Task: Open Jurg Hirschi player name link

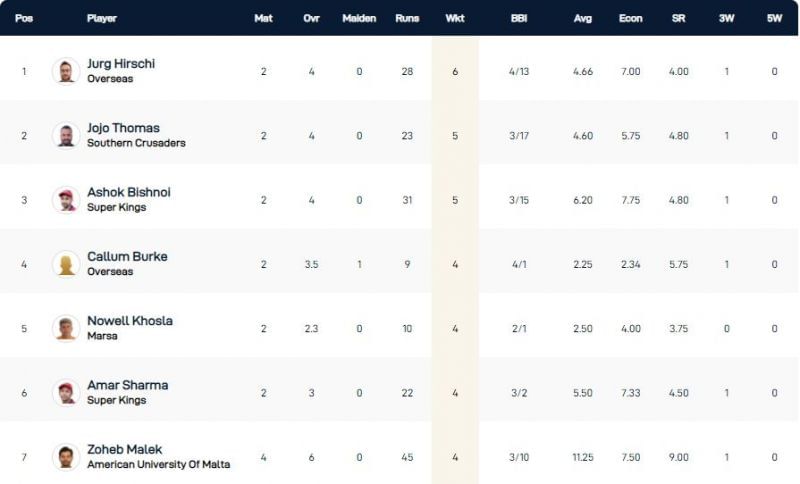Action: (x=121, y=64)
